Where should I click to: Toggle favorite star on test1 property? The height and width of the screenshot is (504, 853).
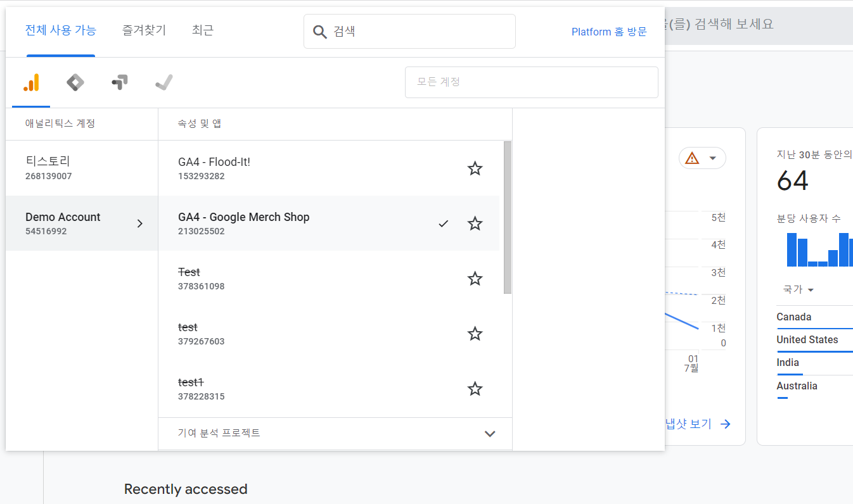(x=475, y=389)
